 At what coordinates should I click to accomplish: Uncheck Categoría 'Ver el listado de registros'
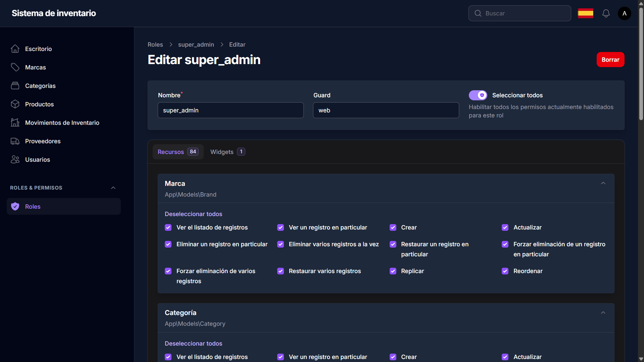click(168, 357)
